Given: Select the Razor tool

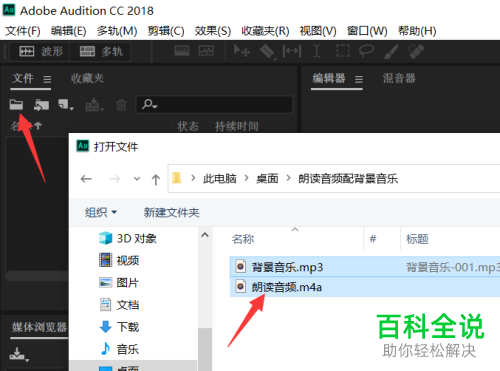Looking at the screenshot, I should click(267, 51).
